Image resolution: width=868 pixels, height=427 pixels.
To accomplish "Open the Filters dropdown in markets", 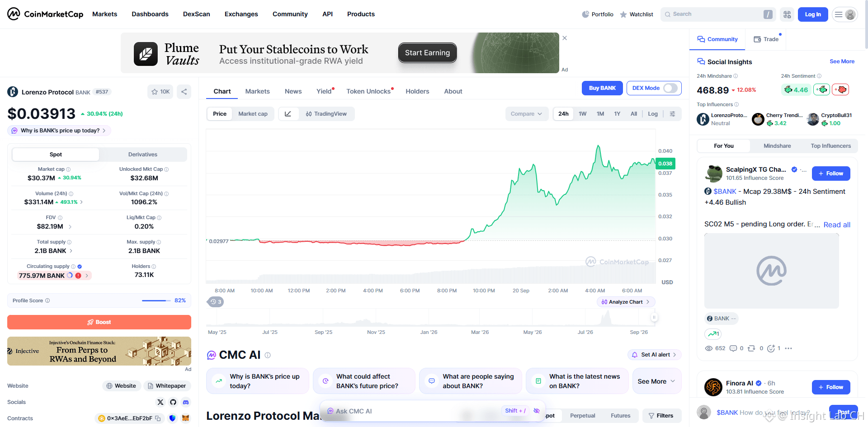I will [x=661, y=416].
